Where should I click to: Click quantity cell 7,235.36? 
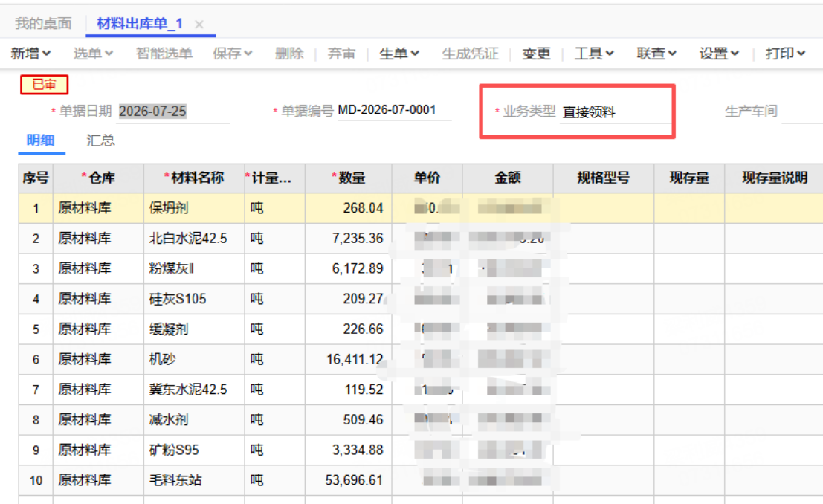point(349,239)
